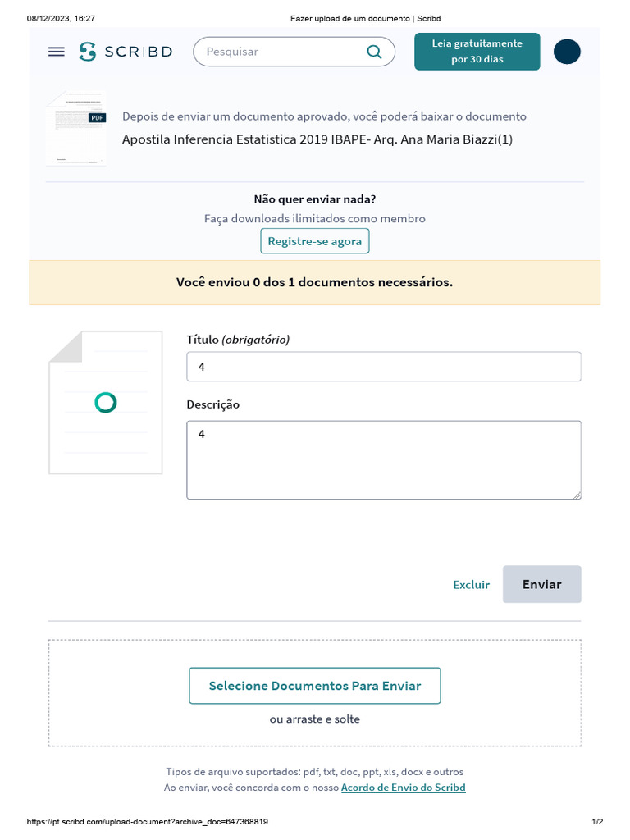The height and width of the screenshot is (840, 630).
Task: Click the SCRIBD wordmark text
Action: tap(138, 52)
